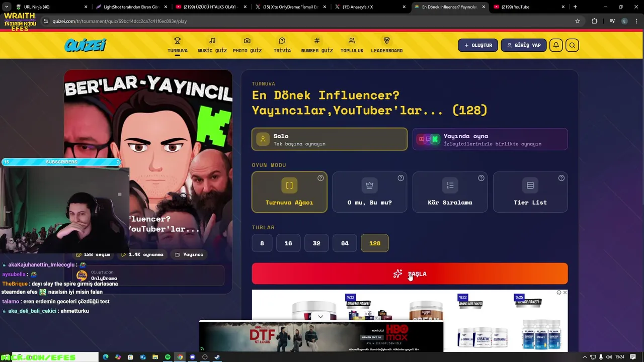
Task: Collapse the bottom HBO Max ad chevron
Action: click(x=320, y=317)
